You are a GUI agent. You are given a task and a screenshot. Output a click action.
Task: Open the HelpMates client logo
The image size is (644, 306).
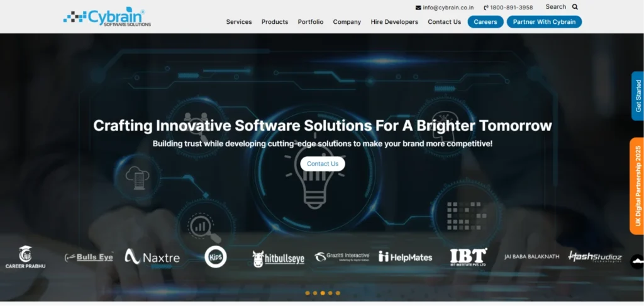click(x=406, y=257)
